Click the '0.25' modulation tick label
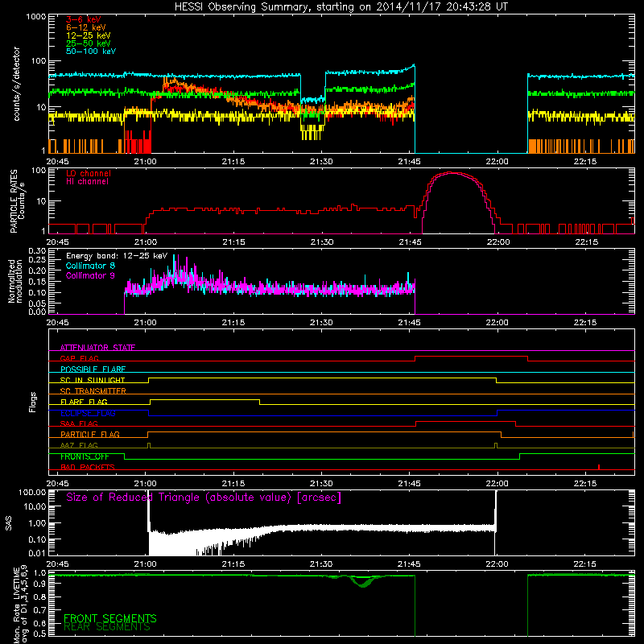 pos(37,260)
